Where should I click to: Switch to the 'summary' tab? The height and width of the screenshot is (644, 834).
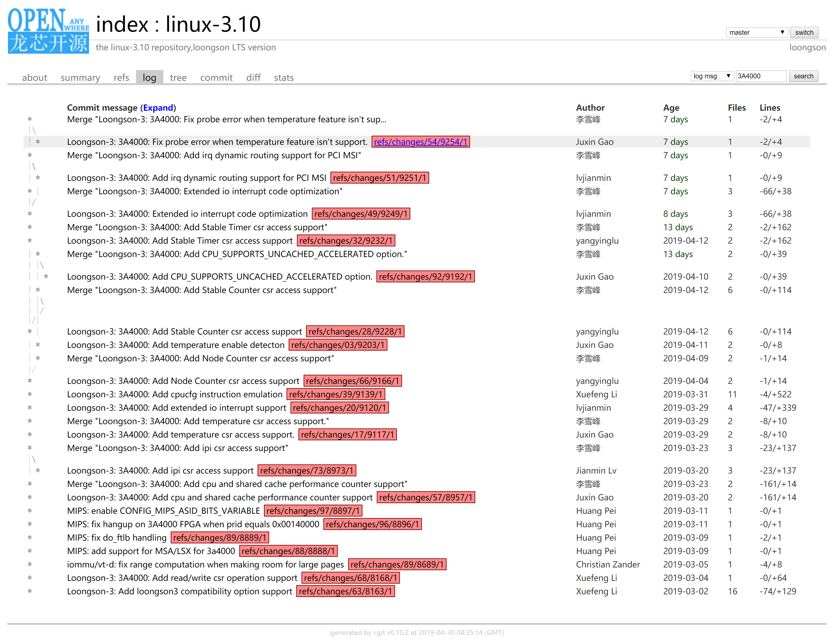click(80, 77)
